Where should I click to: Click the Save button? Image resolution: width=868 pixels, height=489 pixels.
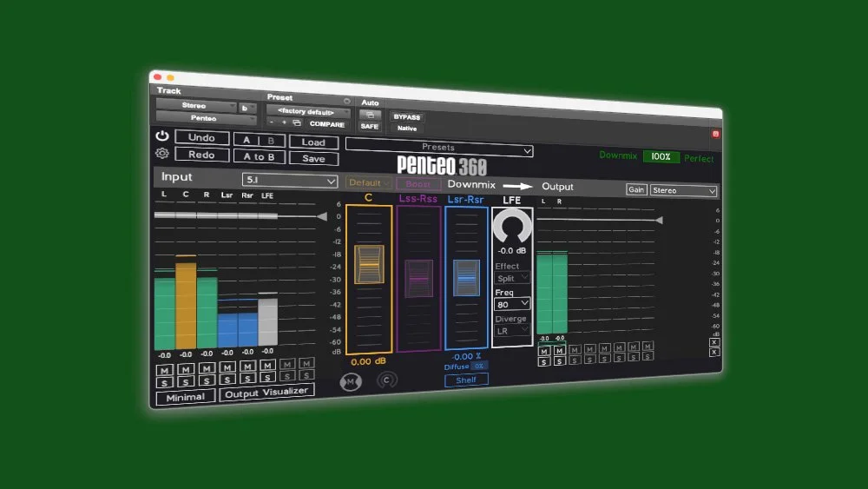pyautogui.click(x=313, y=158)
